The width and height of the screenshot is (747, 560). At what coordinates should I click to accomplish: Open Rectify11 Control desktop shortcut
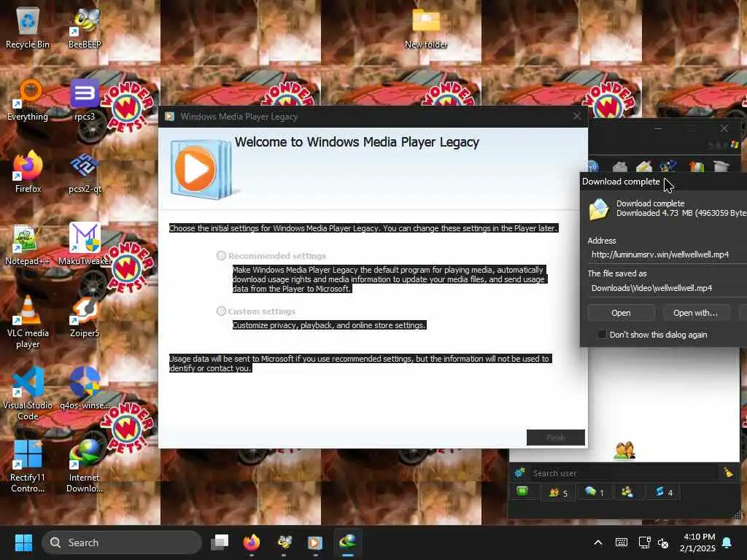28,467
